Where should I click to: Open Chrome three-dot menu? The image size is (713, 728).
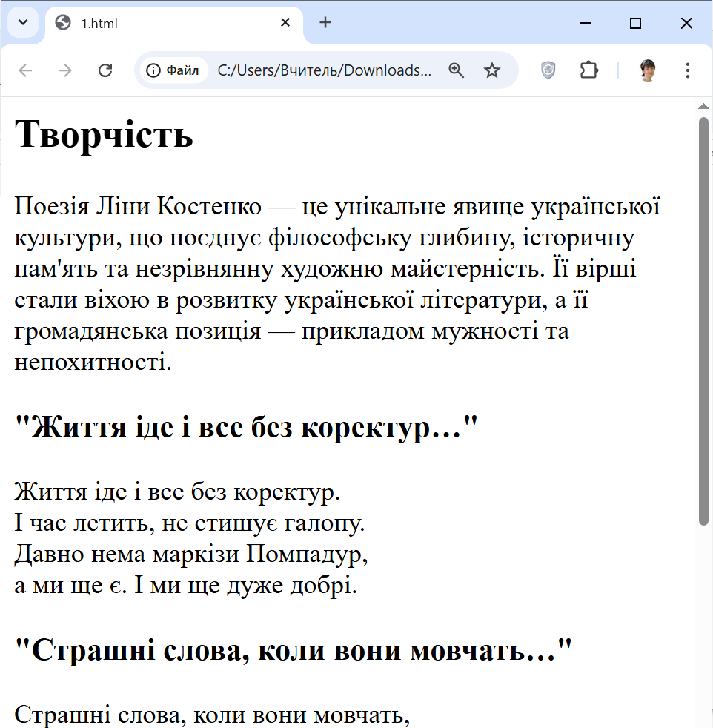pos(688,70)
